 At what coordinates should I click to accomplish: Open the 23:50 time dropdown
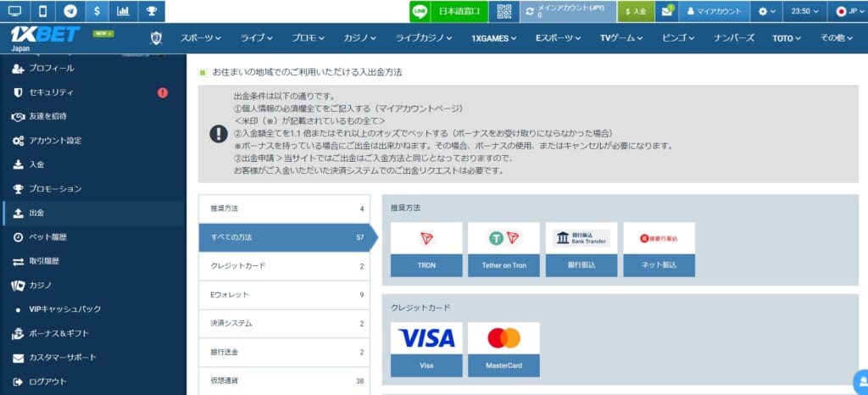[804, 11]
